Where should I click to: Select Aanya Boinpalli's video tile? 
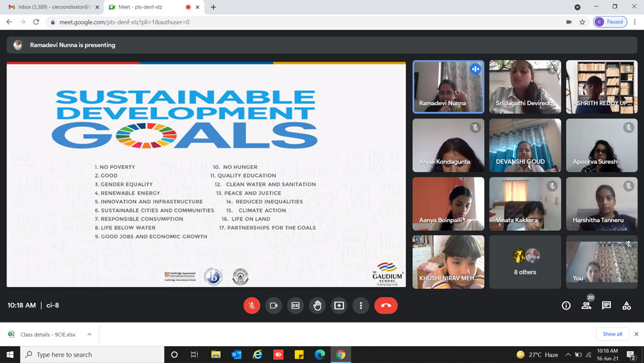pos(448,204)
